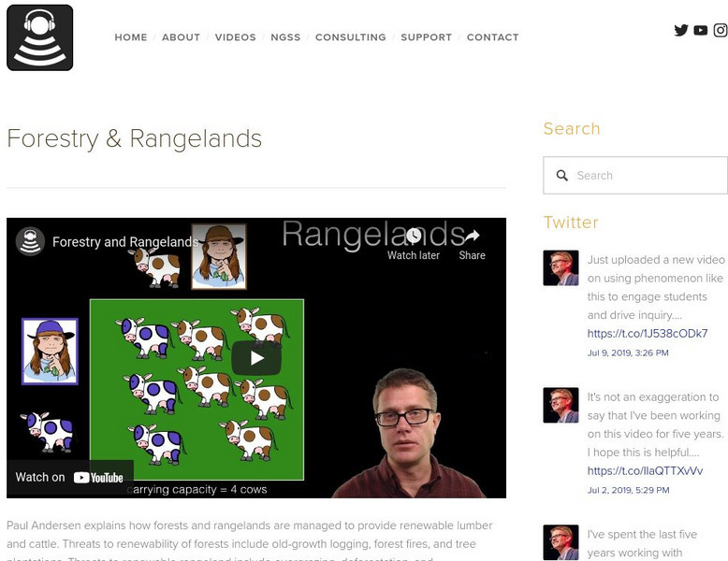Viewport: 728px width, 561px height.
Task: Open the CONSULTING menu item
Action: (351, 37)
